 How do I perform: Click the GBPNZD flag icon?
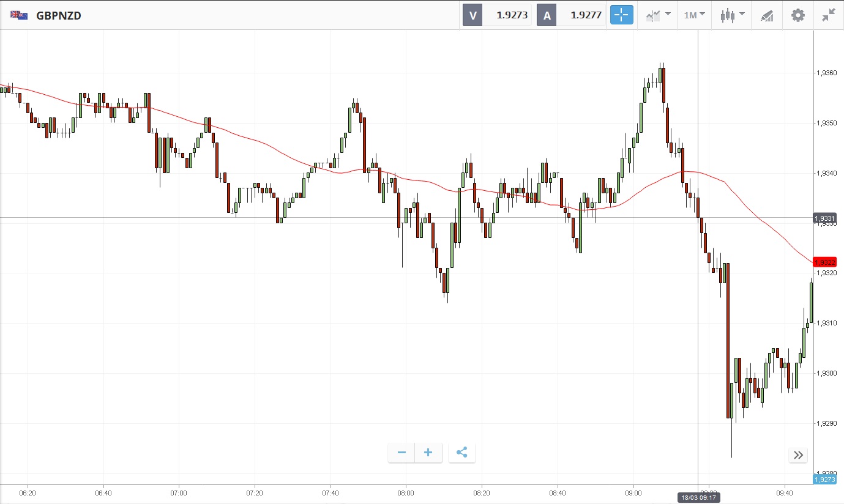(x=19, y=15)
